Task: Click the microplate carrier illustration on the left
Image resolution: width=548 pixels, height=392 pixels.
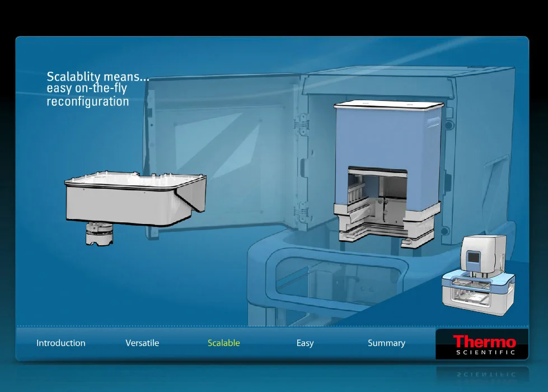Action: point(129,199)
